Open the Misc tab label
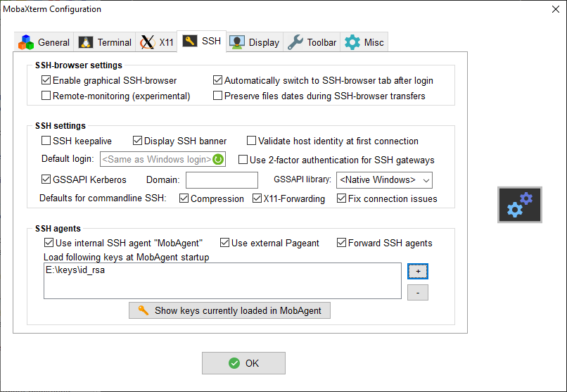The image size is (567, 392). tap(374, 42)
